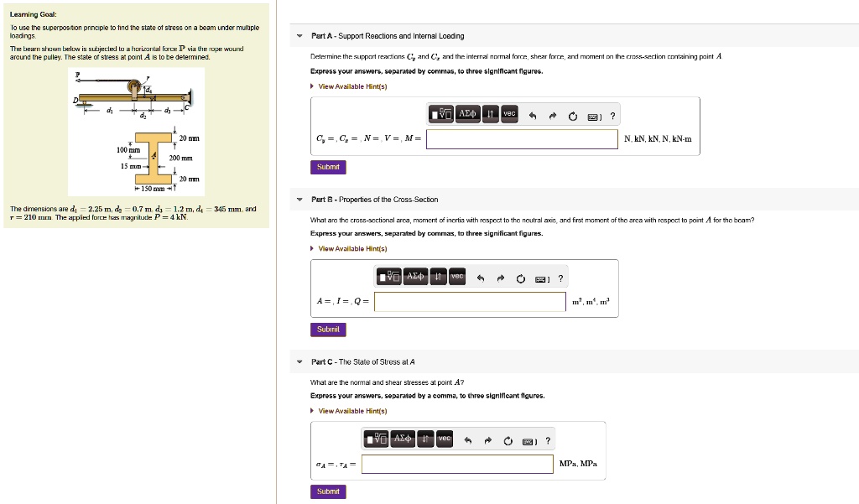The height and width of the screenshot is (504, 859).
Task: Click the vec button in Part B
Action: tap(457, 278)
